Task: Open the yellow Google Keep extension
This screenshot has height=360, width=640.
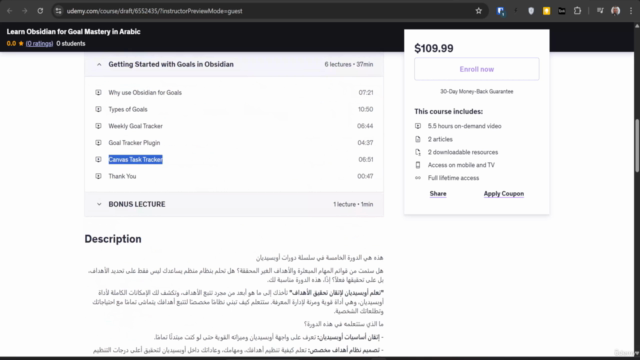Action: coord(546,11)
